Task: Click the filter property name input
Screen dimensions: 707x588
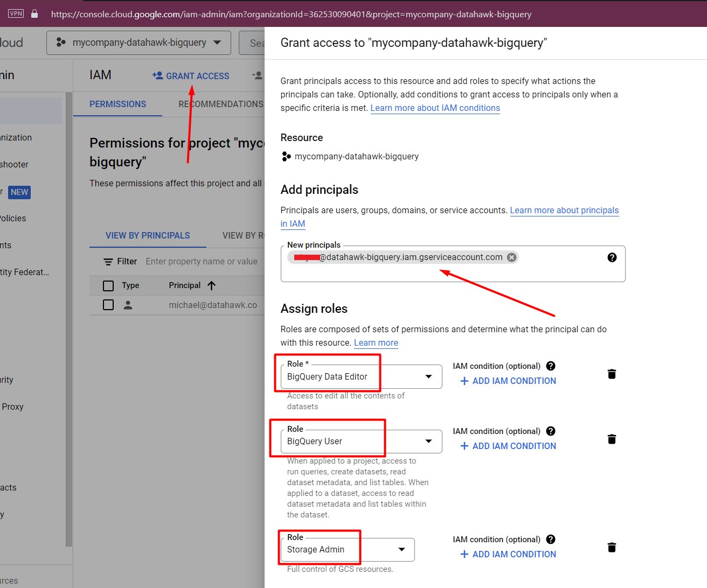Action: click(x=202, y=261)
